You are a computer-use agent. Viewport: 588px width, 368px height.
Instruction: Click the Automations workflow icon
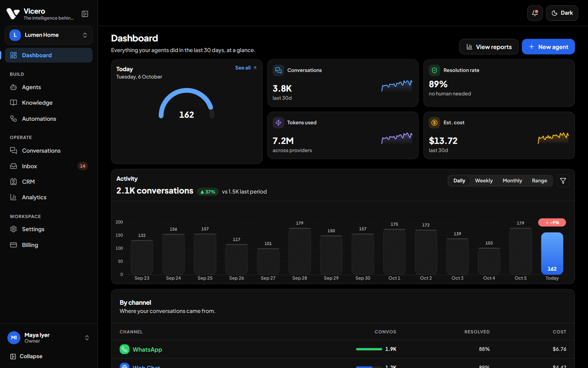tap(13, 119)
